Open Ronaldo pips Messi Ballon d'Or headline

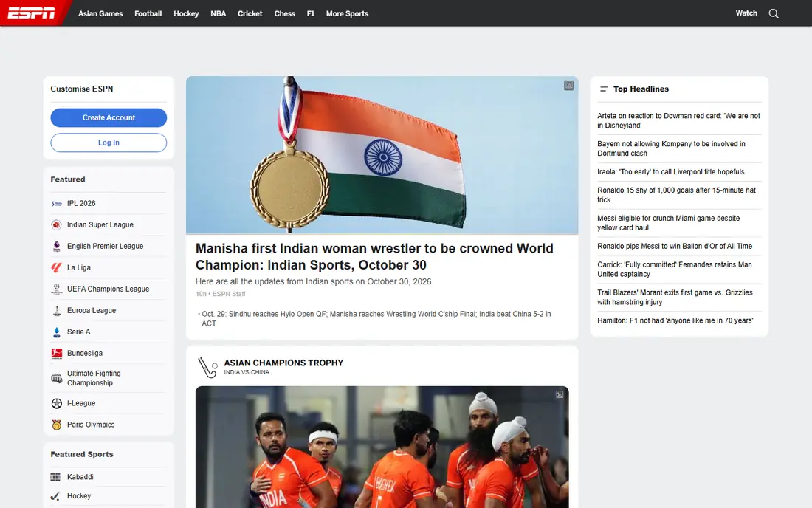coord(675,247)
